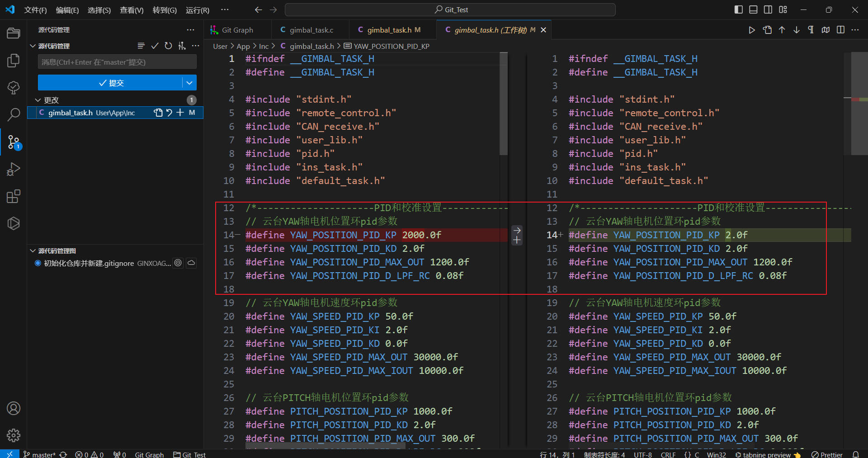Open the Search view in activity bar
868x458 pixels.
pyautogui.click(x=14, y=114)
